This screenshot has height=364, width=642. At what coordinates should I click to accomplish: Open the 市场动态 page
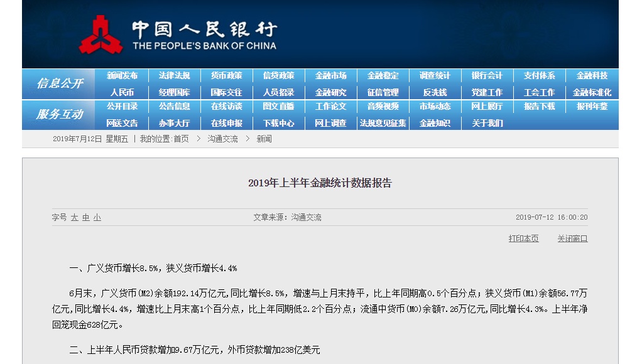(x=435, y=106)
